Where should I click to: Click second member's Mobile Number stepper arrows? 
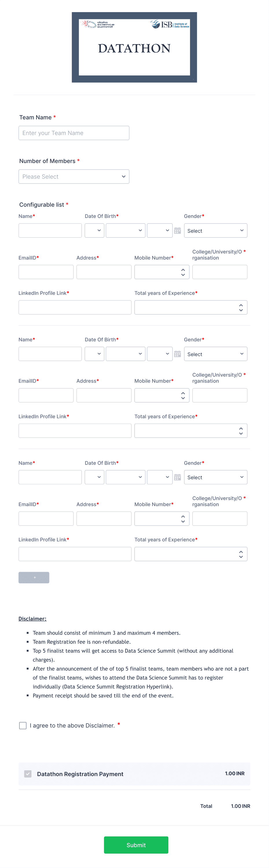[x=183, y=396]
